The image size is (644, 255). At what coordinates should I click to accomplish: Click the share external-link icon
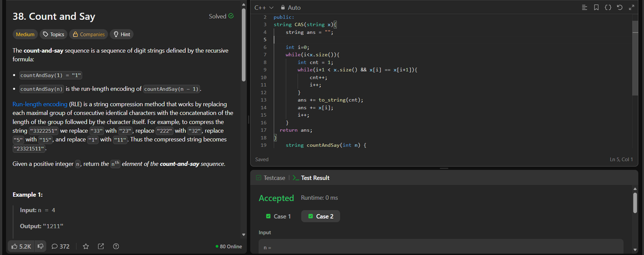click(101, 246)
